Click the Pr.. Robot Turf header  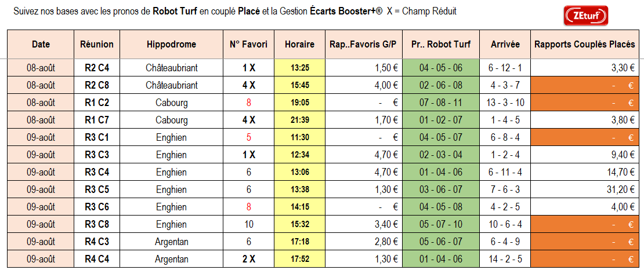(x=441, y=44)
